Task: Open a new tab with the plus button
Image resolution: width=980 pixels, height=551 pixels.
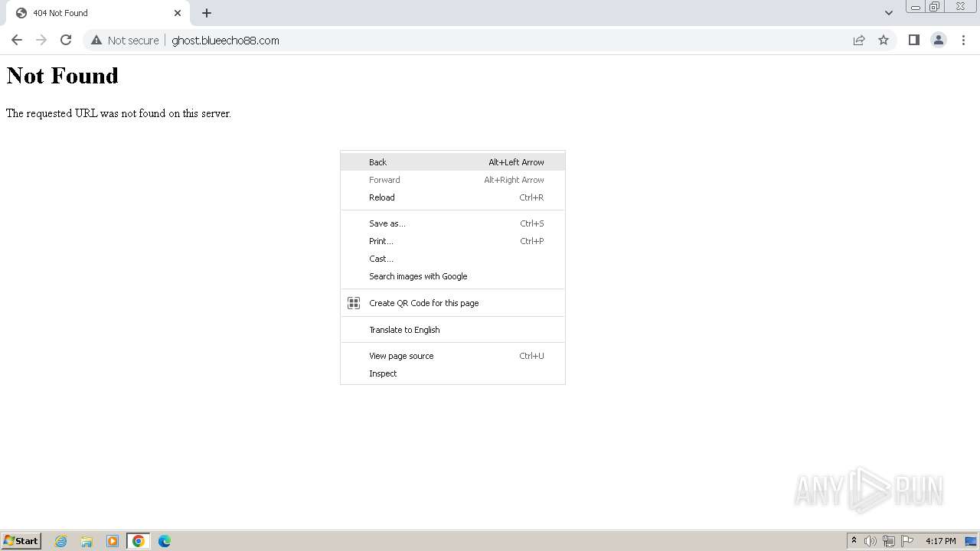Action: (x=207, y=13)
